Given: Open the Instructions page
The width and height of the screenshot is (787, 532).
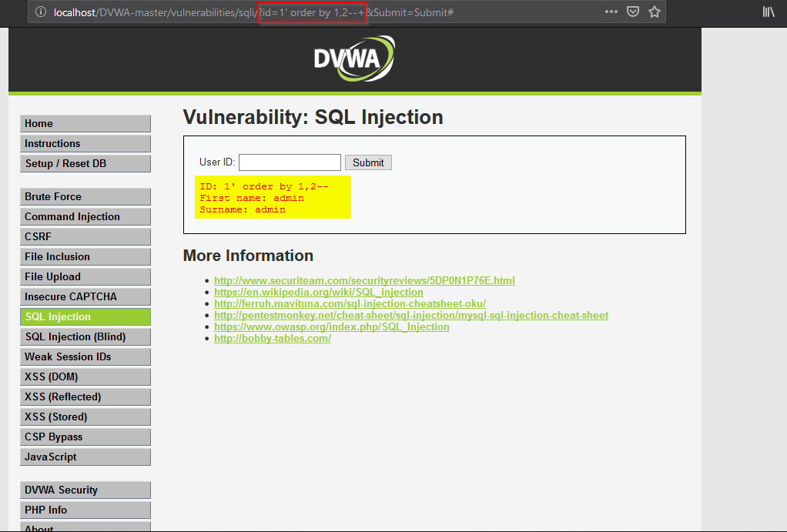Looking at the screenshot, I should [85, 143].
